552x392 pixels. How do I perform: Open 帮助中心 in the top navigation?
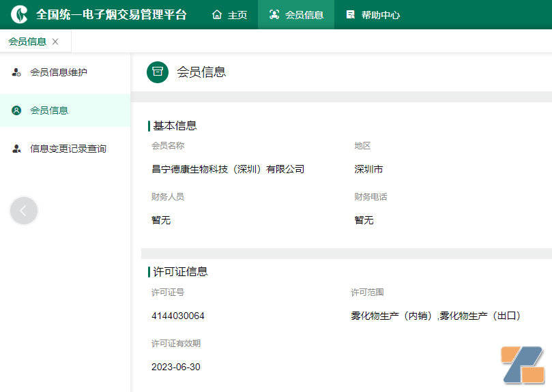(x=373, y=15)
